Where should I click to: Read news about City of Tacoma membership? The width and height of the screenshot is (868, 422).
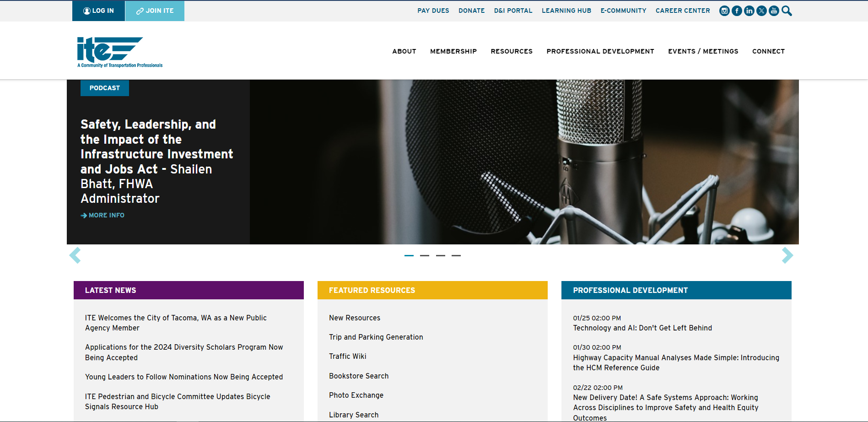click(176, 323)
